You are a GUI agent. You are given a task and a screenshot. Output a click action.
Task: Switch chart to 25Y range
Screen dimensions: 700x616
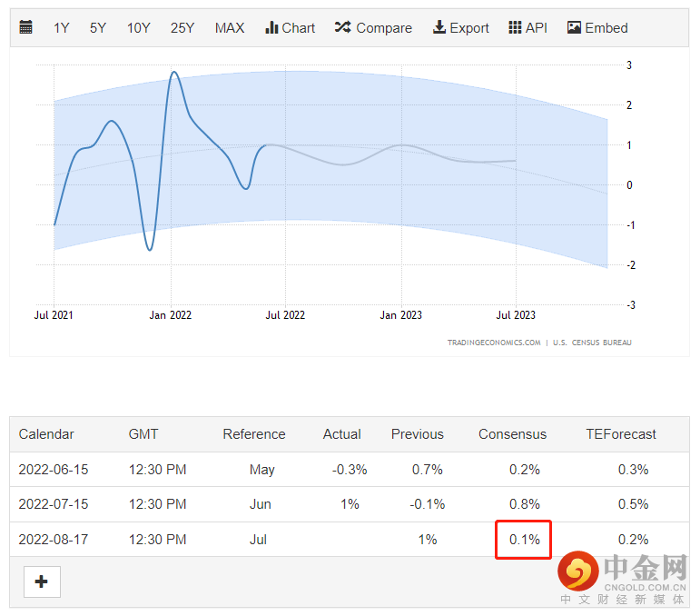[x=182, y=28]
